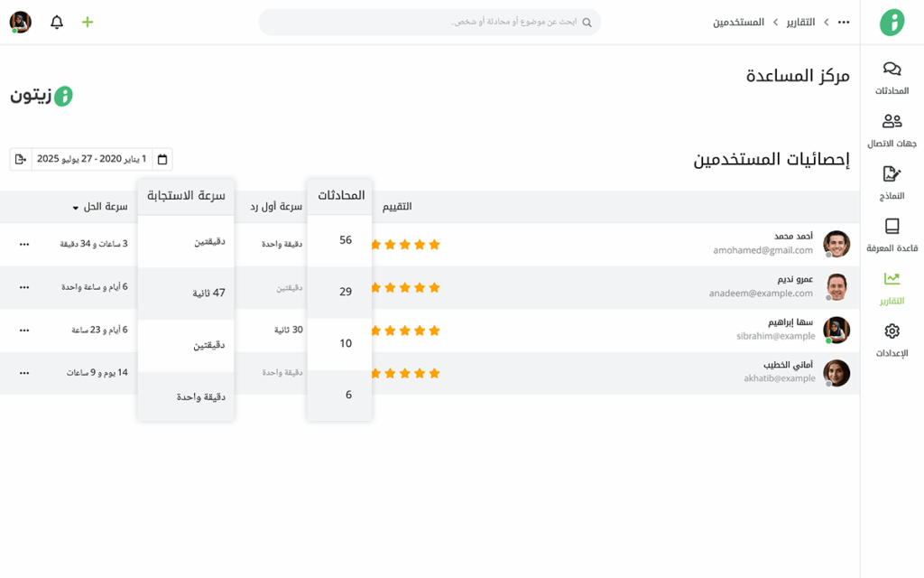The image size is (924, 578).
Task: Click conversations count 6
Action: pos(348,395)
